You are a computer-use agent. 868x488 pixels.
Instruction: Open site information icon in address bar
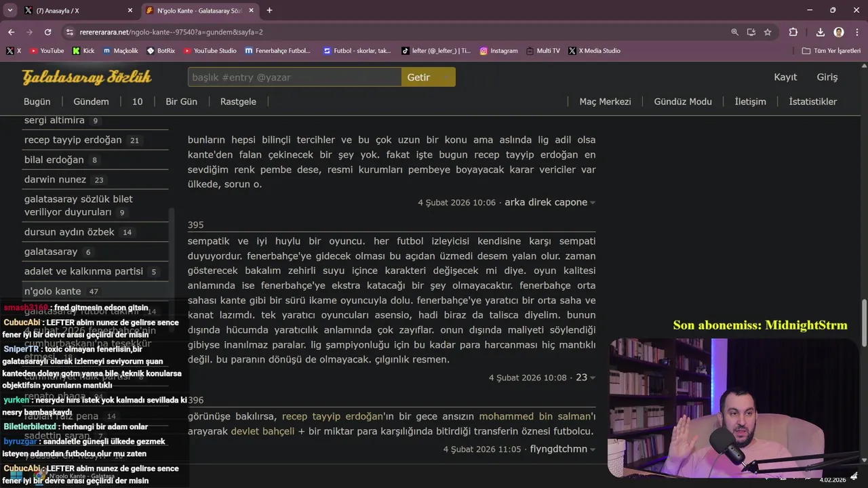(x=69, y=32)
